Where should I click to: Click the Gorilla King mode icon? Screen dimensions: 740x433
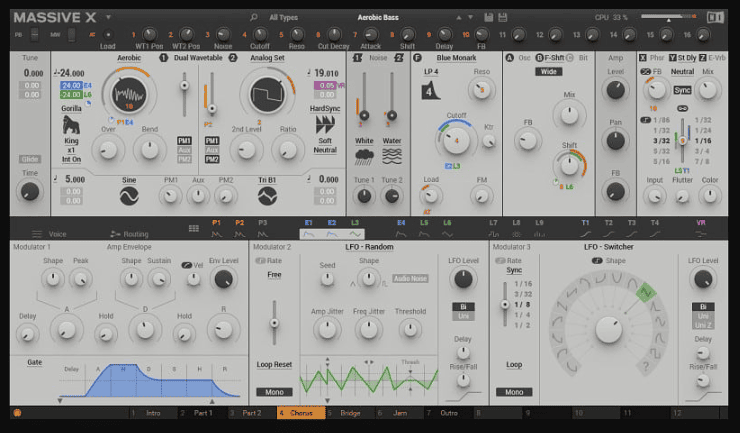pos(71,125)
